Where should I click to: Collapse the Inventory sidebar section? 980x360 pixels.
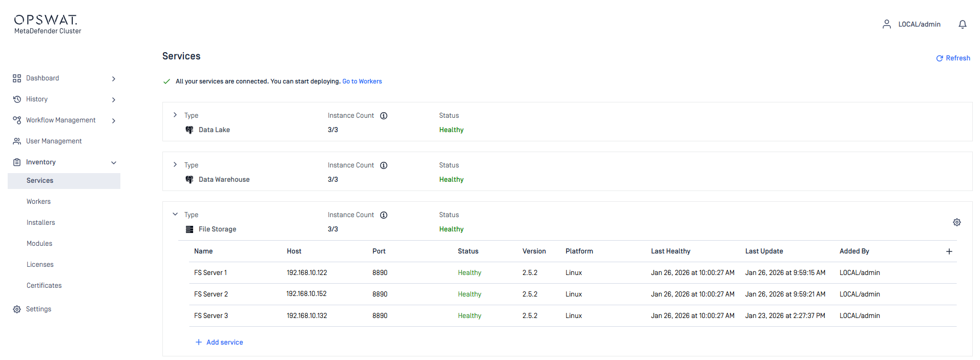coord(114,162)
